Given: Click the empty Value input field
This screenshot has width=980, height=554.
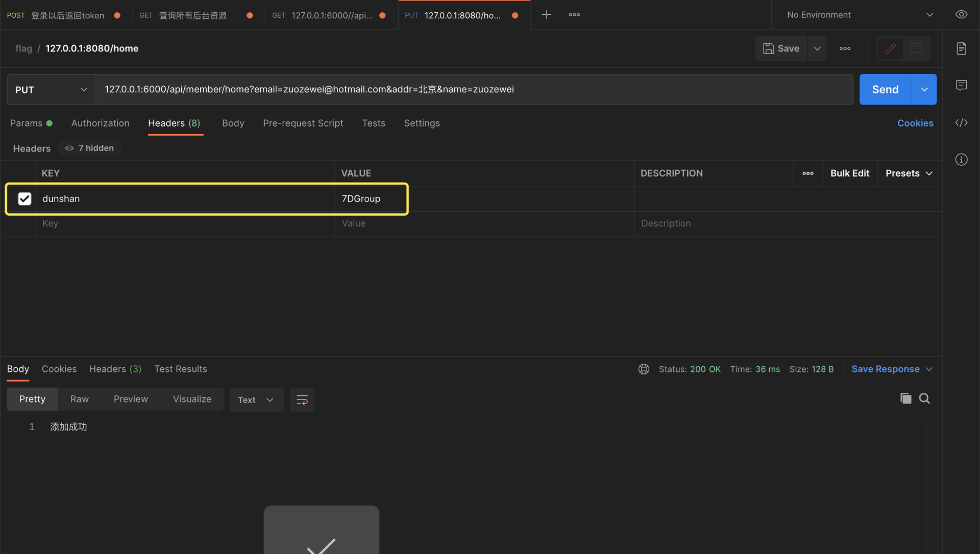Looking at the screenshot, I should (x=484, y=223).
